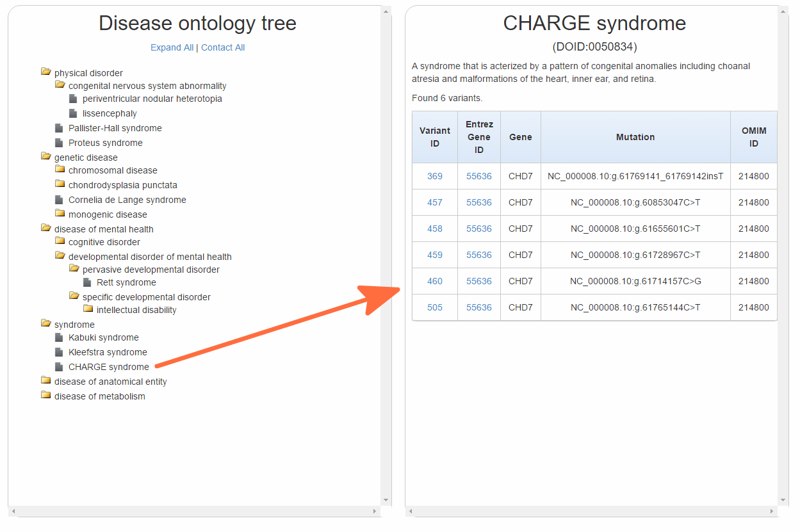Open variant ID 369 link

point(435,176)
